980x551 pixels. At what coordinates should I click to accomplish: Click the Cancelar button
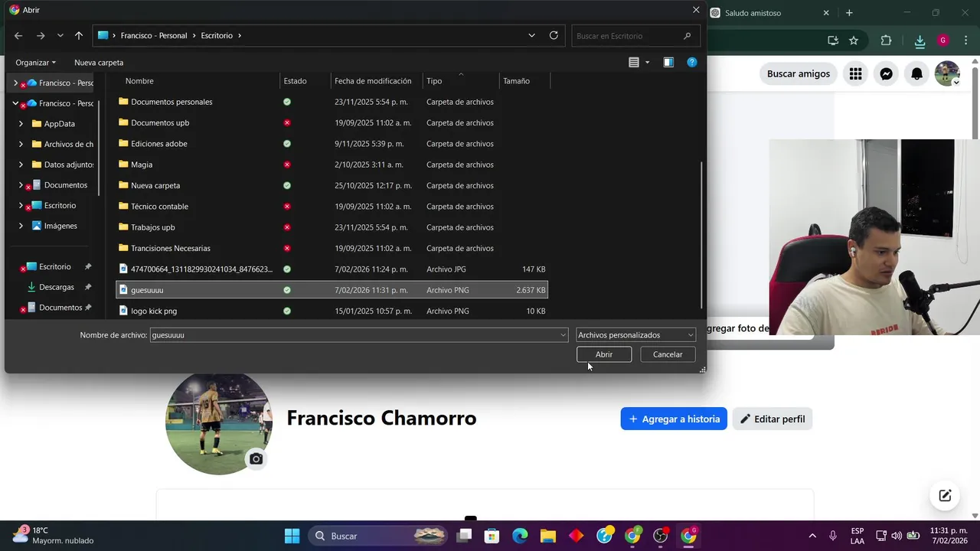[x=668, y=354]
